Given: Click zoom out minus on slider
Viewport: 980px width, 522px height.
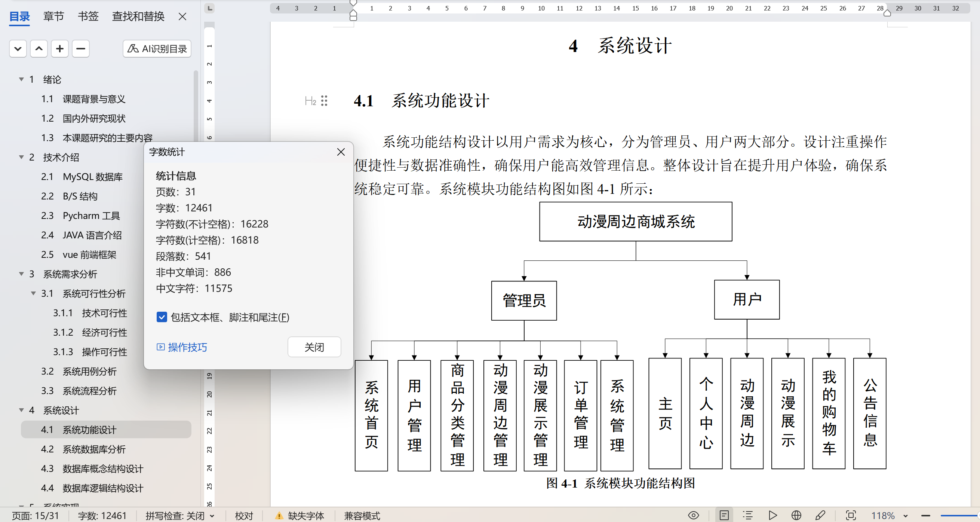Looking at the screenshot, I should (926, 516).
